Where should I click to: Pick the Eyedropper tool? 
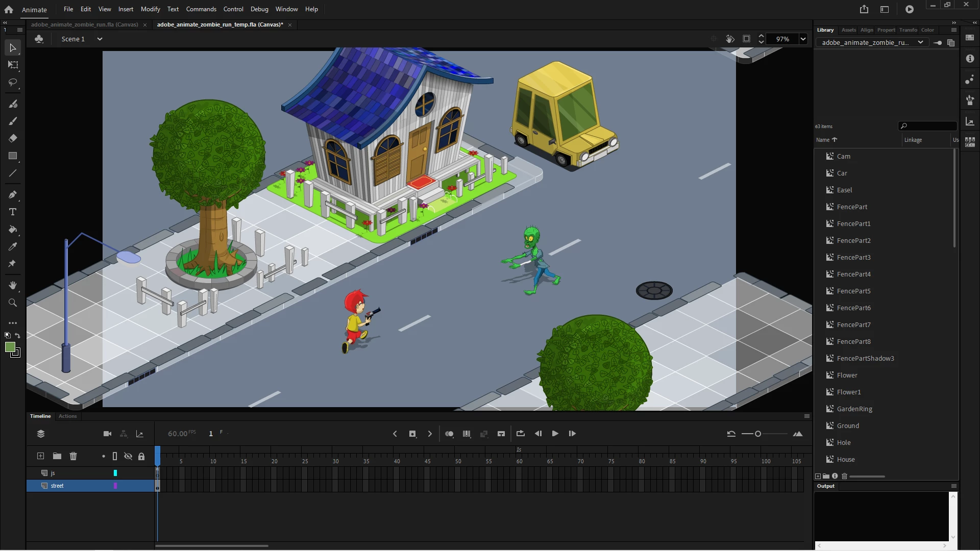(x=13, y=247)
